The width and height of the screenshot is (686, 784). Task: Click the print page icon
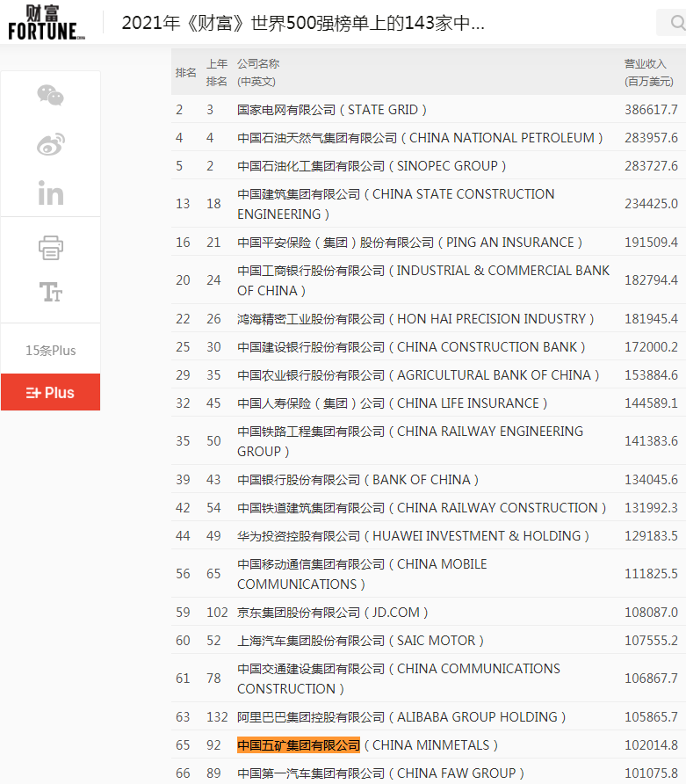point(50,248)
